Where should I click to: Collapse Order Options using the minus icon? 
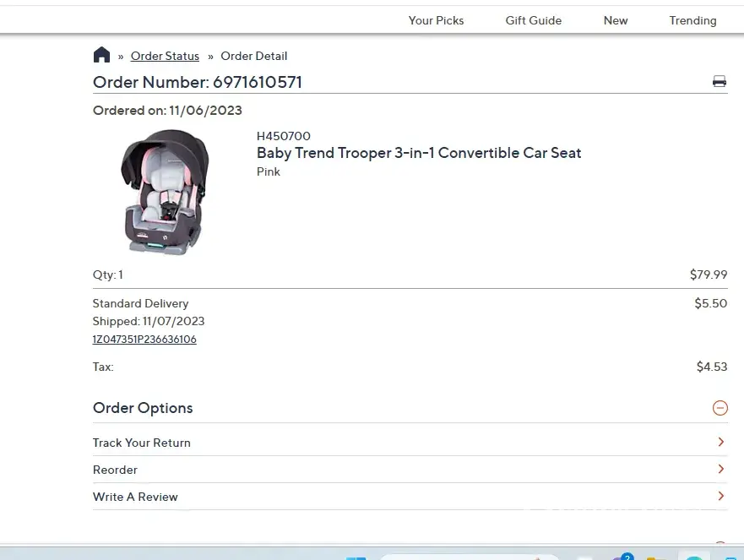[x=720, y=408]
